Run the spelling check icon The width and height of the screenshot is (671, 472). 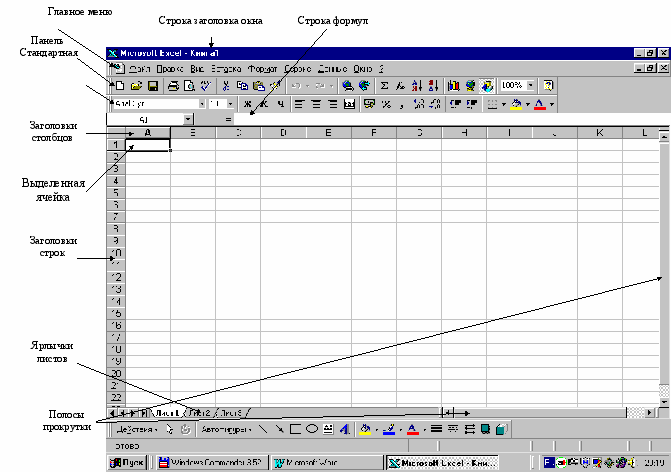(206, 86)
